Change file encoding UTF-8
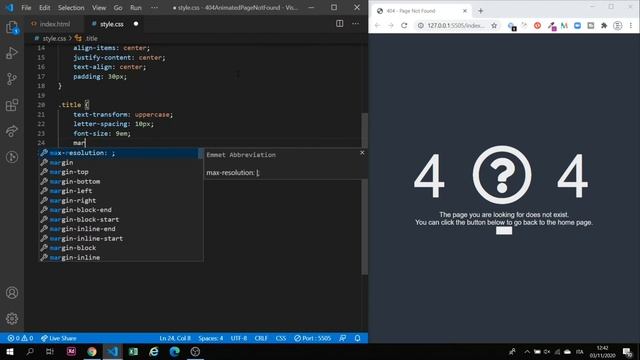 point(239,338)
